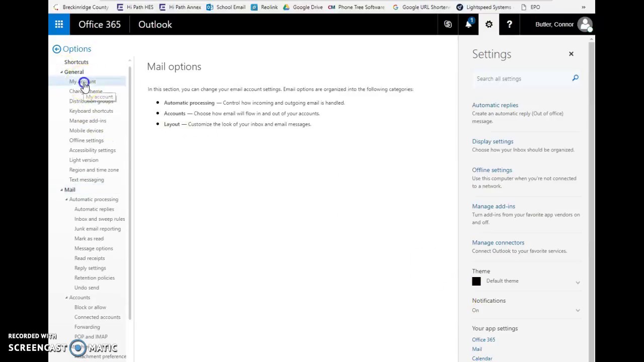Select Junk email reporting

[x=98, y=229]
